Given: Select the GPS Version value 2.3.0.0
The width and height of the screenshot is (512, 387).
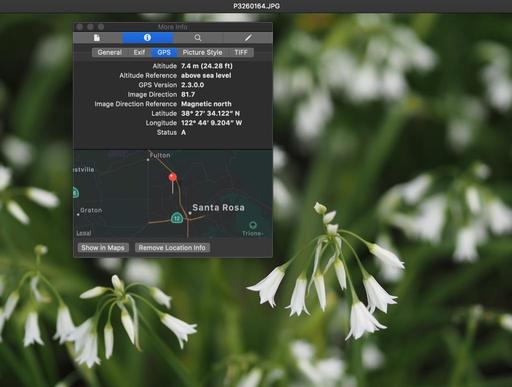Looking at the screenshot, I should pyautogui.click(x=192, y=85).
